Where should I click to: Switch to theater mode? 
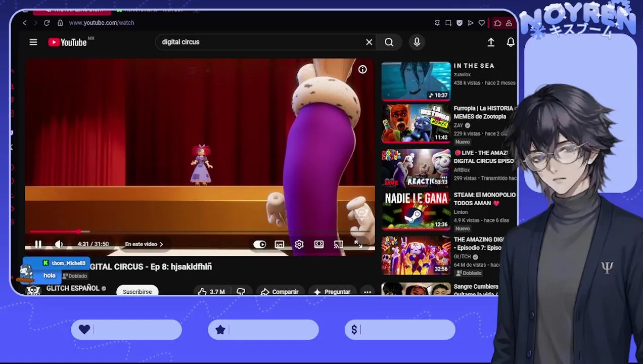(319, 245)
